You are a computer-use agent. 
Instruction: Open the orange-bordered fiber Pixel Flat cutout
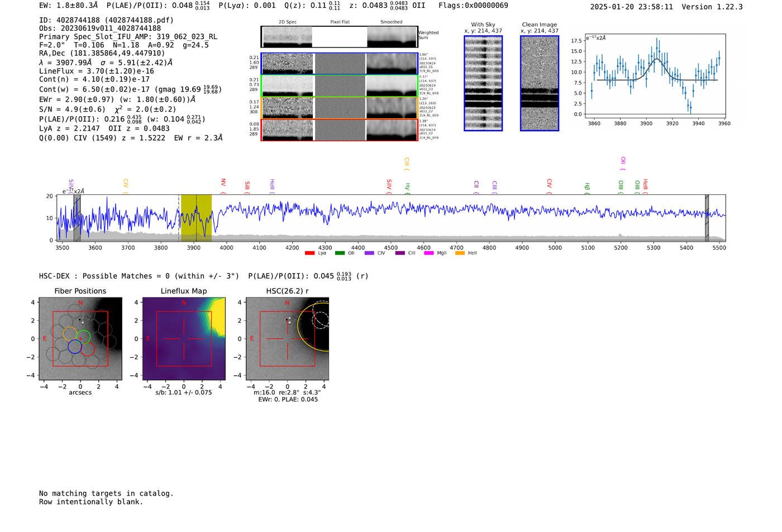tap(340, 108)
